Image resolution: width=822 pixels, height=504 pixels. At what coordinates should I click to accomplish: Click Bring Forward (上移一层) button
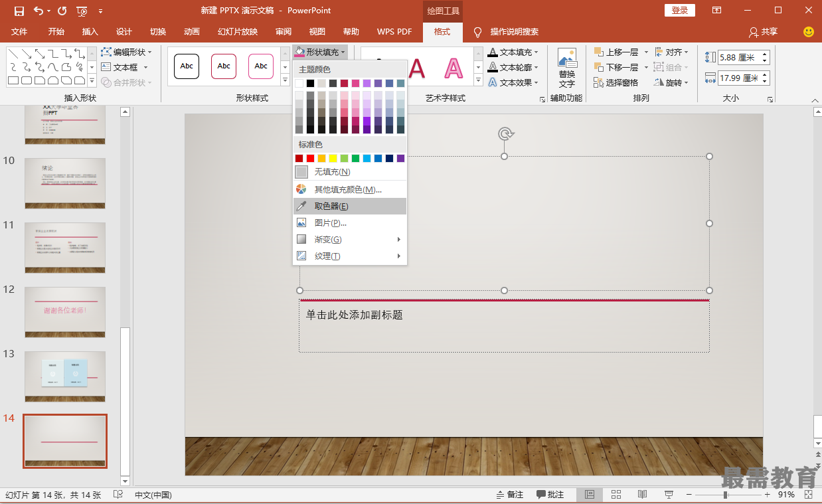621,52
